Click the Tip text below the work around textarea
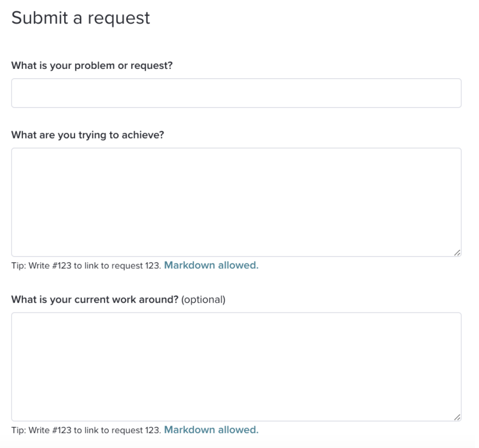Viewport: 479px width, 448px height. [x=86, y=430]
